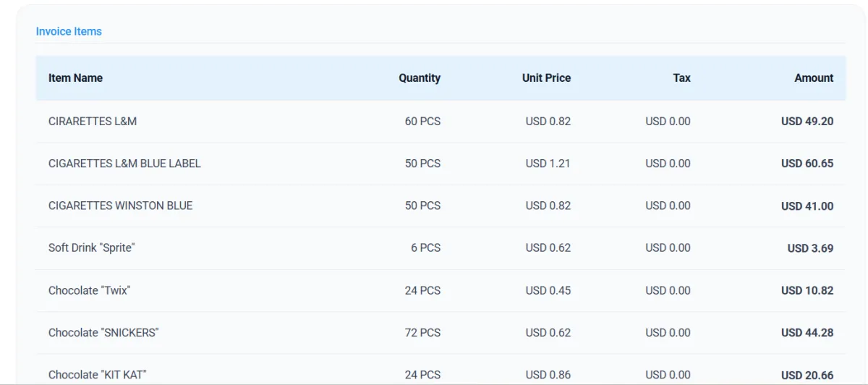This screenshot has height=385, width=868.
Task: Click USD 0.82 unit price for WINSTON BLUE
Action: click(x=548, y=206)
